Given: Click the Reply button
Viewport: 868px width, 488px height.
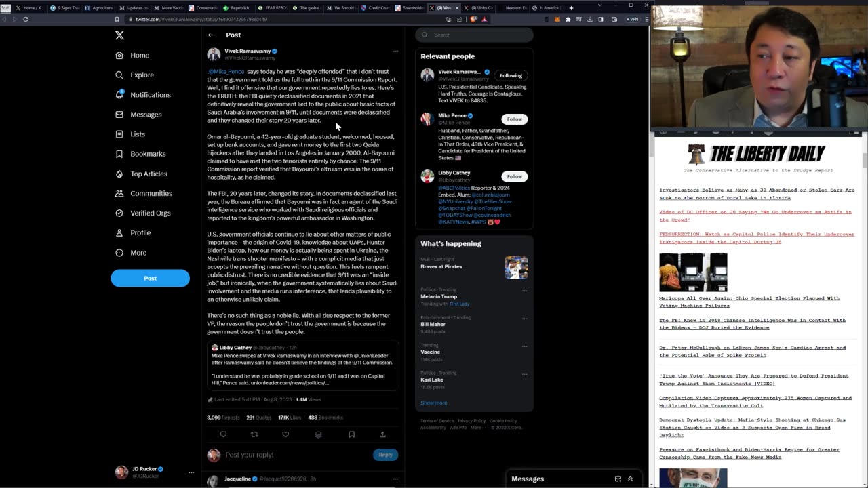Looking at the screenshot, I should click(x=385, y=455).
